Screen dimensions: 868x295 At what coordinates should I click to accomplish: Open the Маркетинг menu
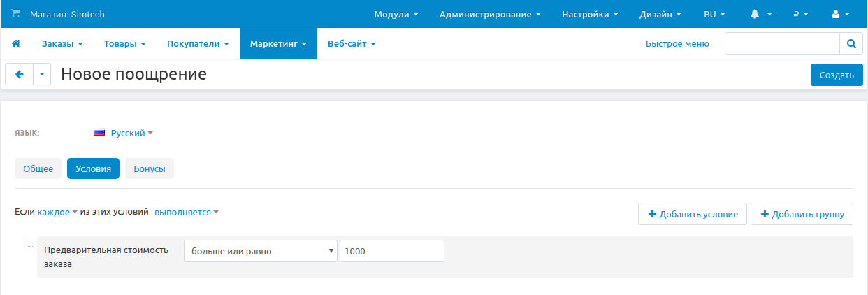tap(278, 43)
